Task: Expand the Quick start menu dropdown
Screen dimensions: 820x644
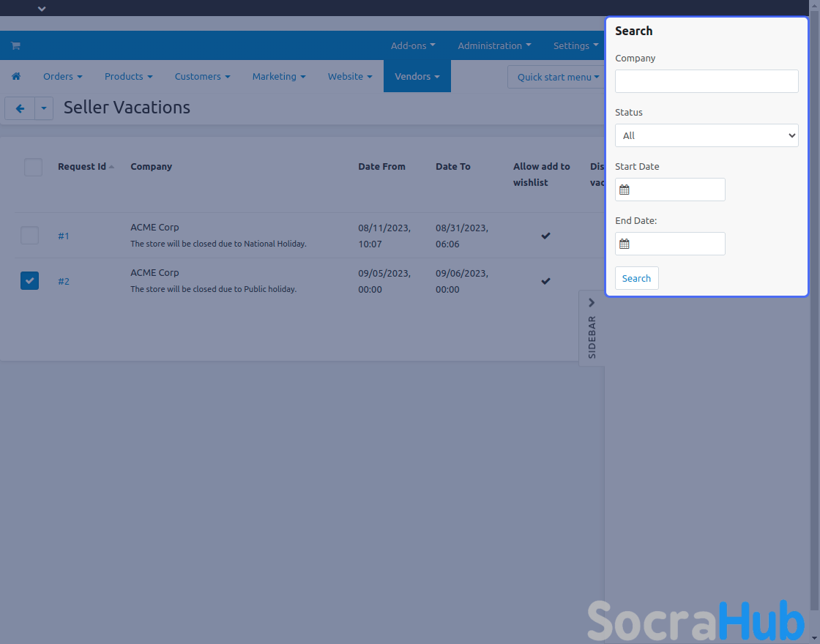Action: pos(558,77)
